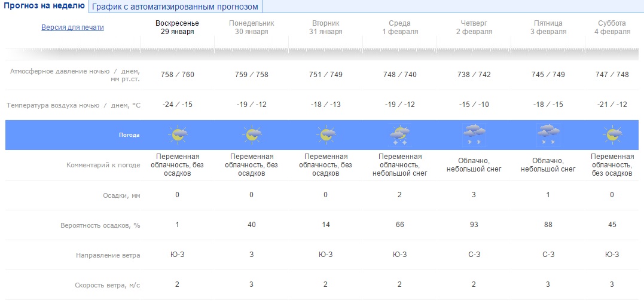Open the 'Версия для печати' link
Viewport: 644px width, 303px height.
pyautogui.click(x=72, y=27)
